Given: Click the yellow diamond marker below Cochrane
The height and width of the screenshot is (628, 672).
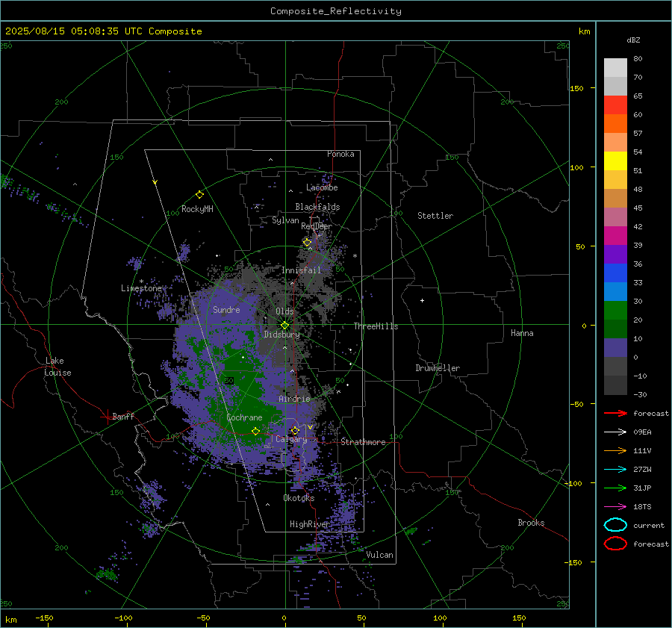Looking at the screenshot, I should coord(255,431).
